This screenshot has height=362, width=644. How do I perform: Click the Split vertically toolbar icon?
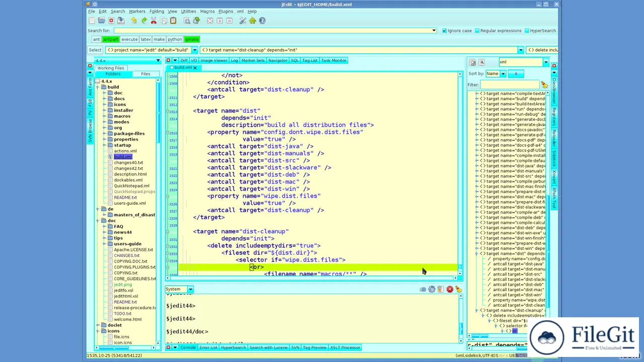click(229, 21)
